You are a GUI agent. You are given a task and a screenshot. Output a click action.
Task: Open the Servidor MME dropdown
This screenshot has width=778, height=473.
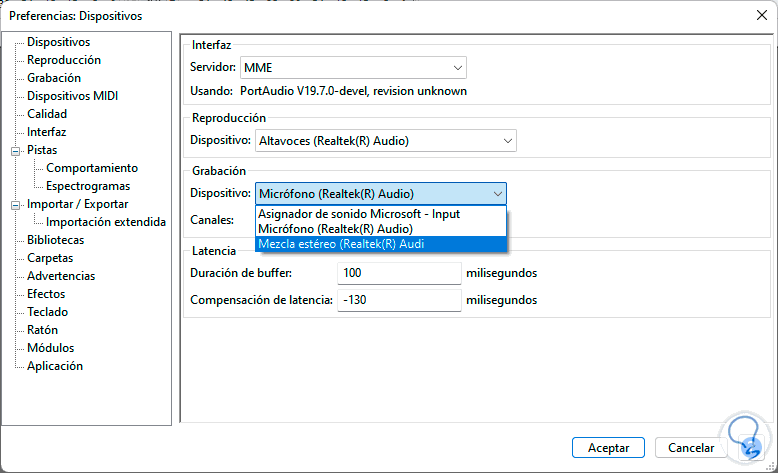tap(457, 68)
